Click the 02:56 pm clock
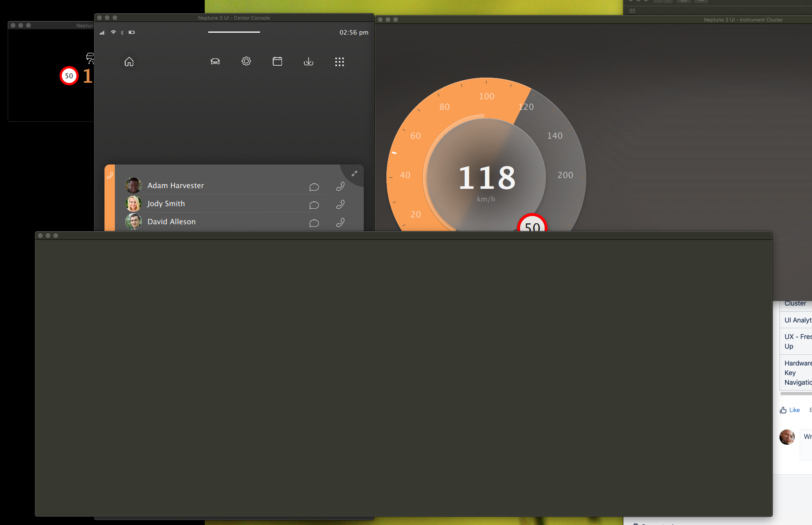The height and width of the screenshot is (525, 812). pos(354,33)
